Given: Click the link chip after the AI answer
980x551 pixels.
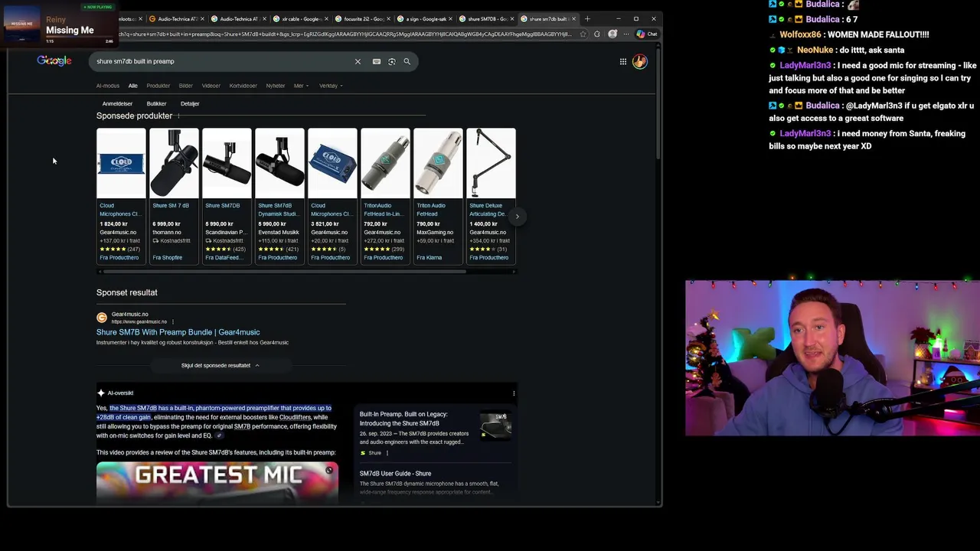Looking at the screenshot, I should 219,435.
